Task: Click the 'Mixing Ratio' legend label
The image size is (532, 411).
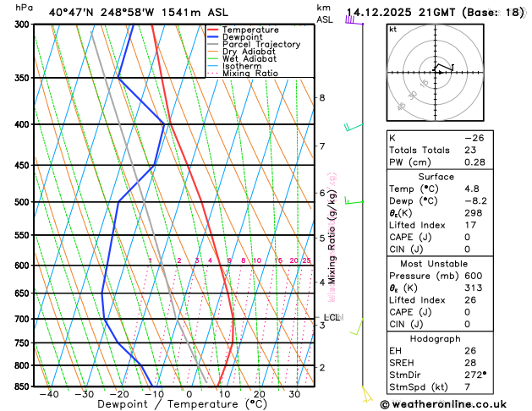Action: click(250, 74)
